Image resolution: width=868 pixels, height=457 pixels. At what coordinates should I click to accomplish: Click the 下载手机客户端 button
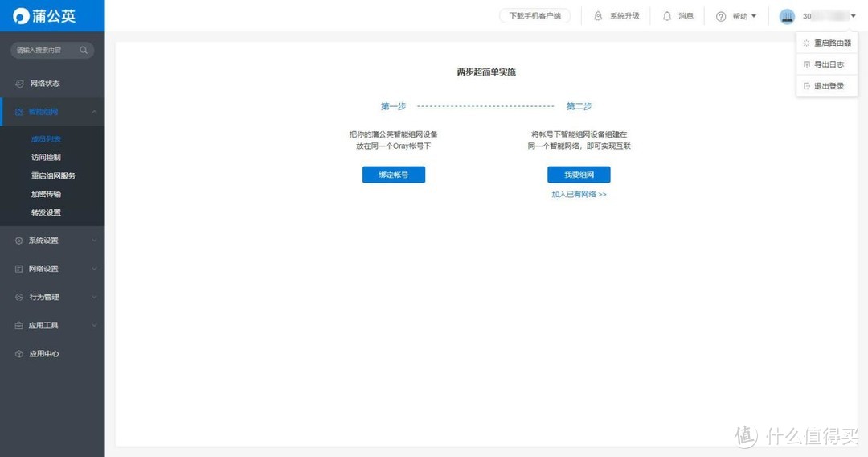tap(534, 16)
